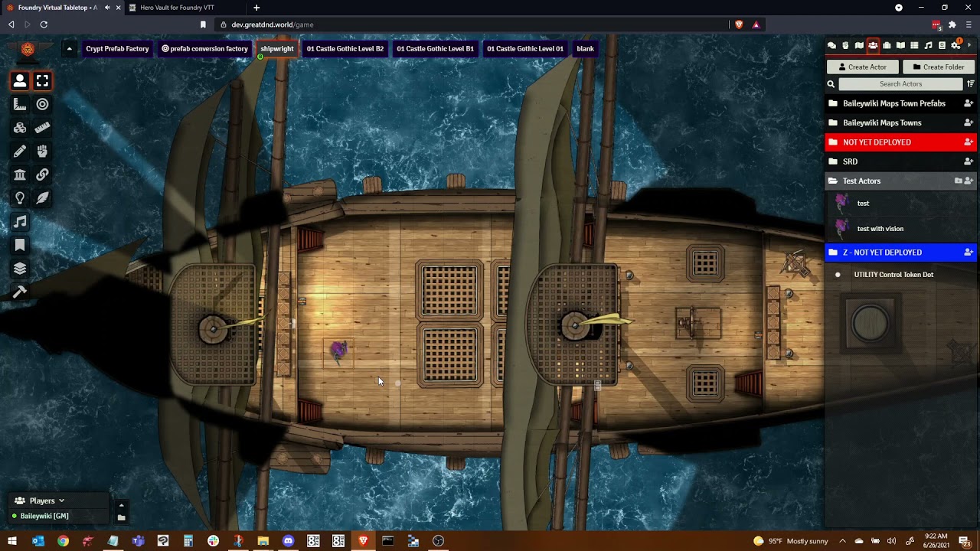Open Journal Notes bookmark tool
Viewport: 980px width, 551px height.
click(x=20, y=245)
